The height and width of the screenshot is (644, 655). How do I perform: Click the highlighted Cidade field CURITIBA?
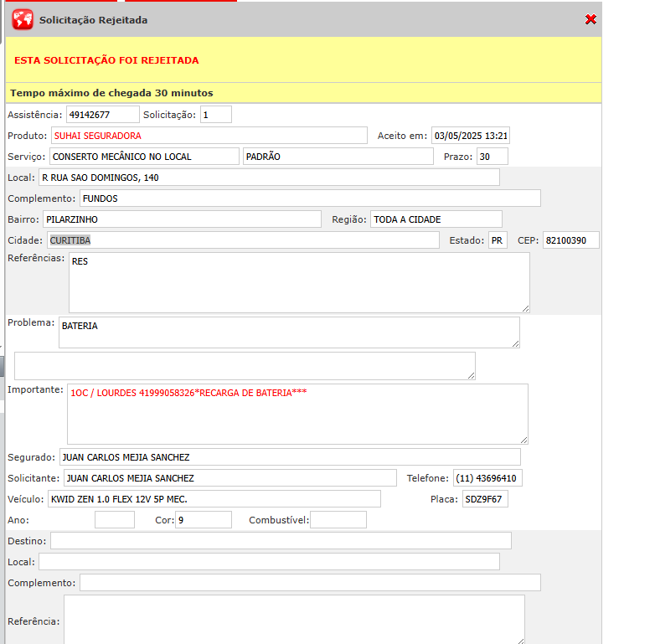[x=242, y=240]
